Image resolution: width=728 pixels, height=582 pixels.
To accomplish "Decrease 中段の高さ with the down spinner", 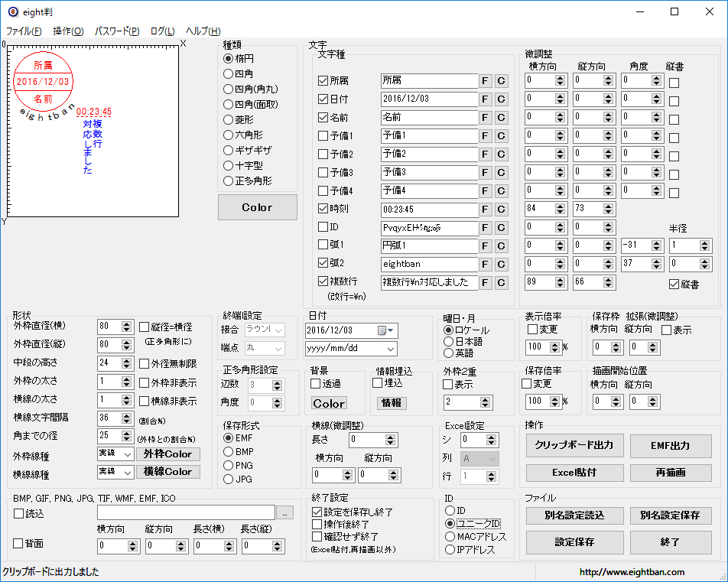I will coord(126,366).
